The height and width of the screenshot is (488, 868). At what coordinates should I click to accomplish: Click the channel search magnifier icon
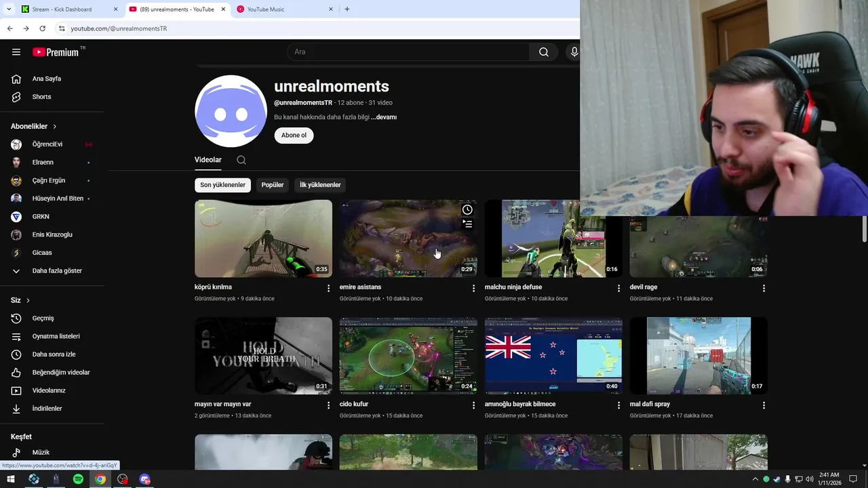point(241,160)
